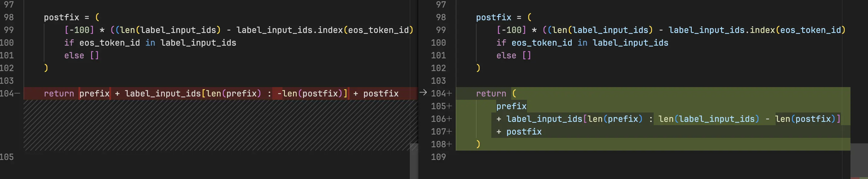This screenshot has height=179, width=868.
Task: Click the plus marker beside line 108
Action: (449, 144)
